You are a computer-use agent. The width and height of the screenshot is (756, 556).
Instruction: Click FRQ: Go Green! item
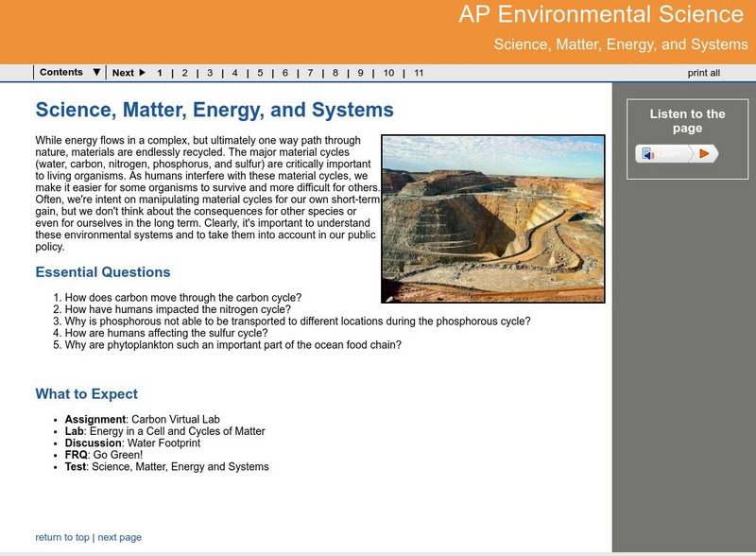(104, 455)
